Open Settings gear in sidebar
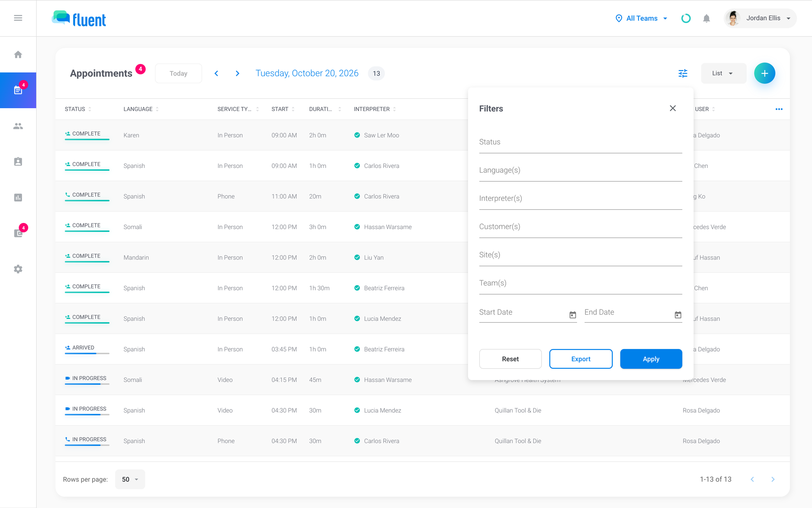The height and width of the screenshot is (508, 812). pyautogui.click(x=18, y=269)
